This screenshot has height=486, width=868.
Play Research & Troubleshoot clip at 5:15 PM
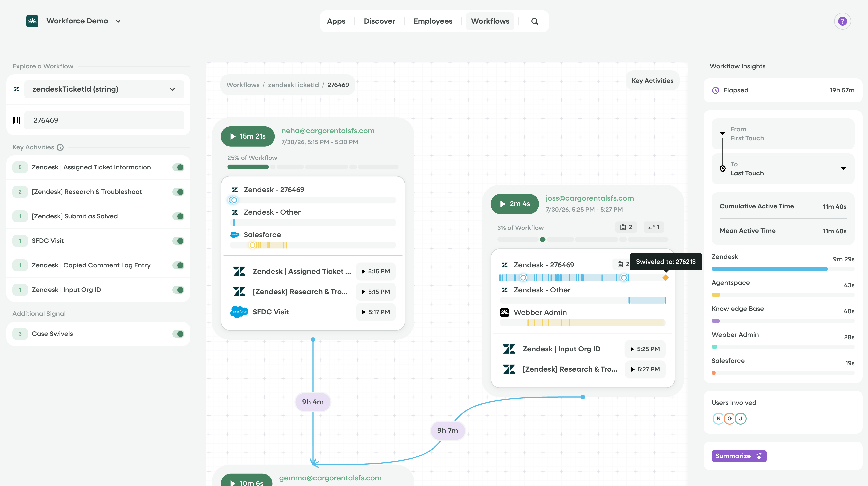(x=375, y=292)
